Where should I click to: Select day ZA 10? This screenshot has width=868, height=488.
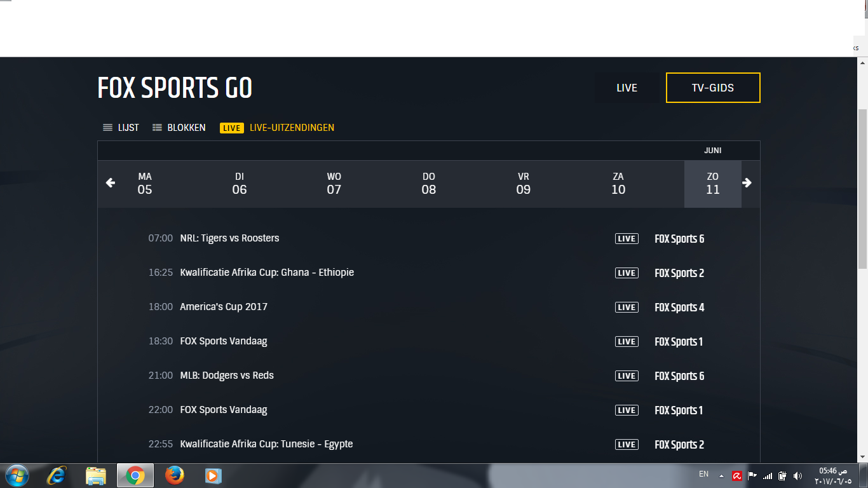pyautogui.click(x=618, y=184)
